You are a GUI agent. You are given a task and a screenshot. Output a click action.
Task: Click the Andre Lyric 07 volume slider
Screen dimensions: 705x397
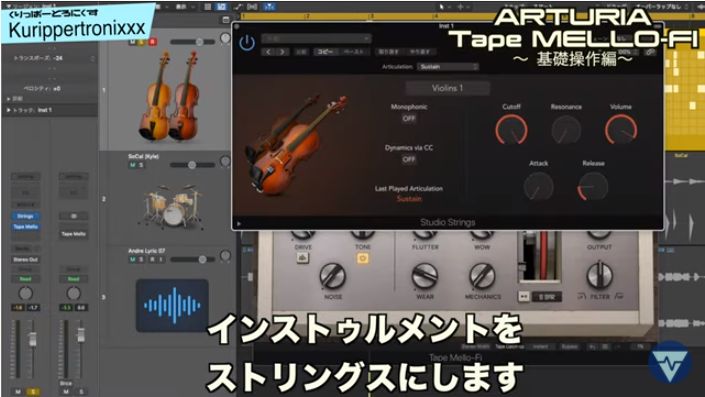coord(193,259)
